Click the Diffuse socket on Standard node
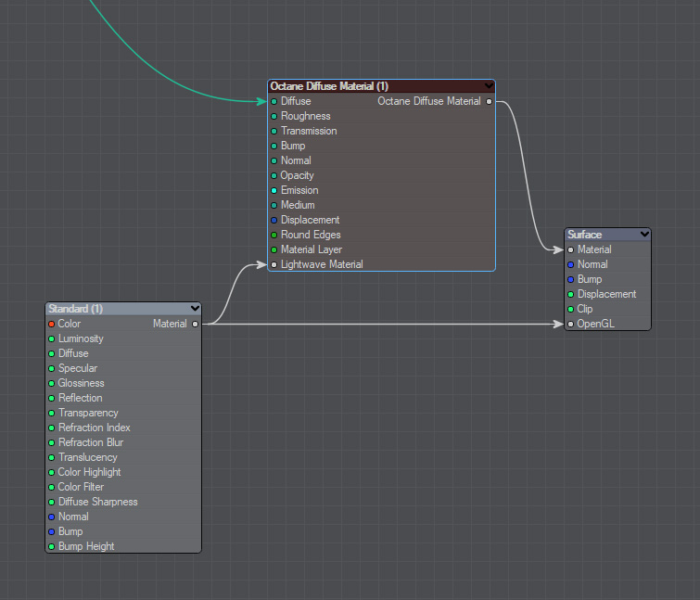The image size is (700, 600). tap(51, 353)
